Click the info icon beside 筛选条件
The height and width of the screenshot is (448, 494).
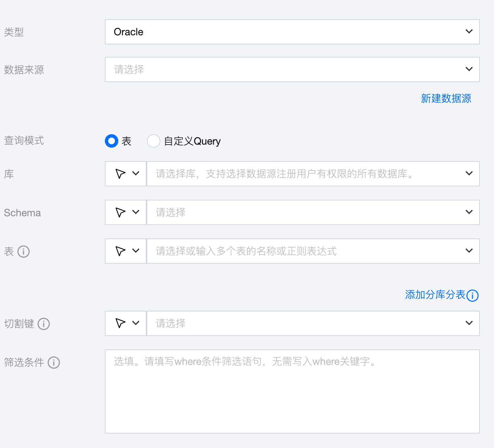pos(54,363)
